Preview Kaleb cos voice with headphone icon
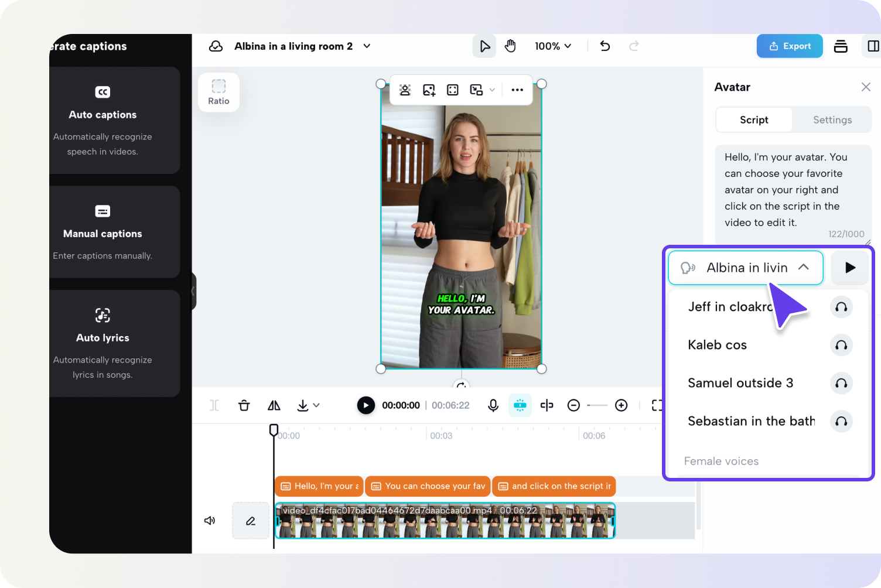881x588 pixels. click(x=841, y=345)
